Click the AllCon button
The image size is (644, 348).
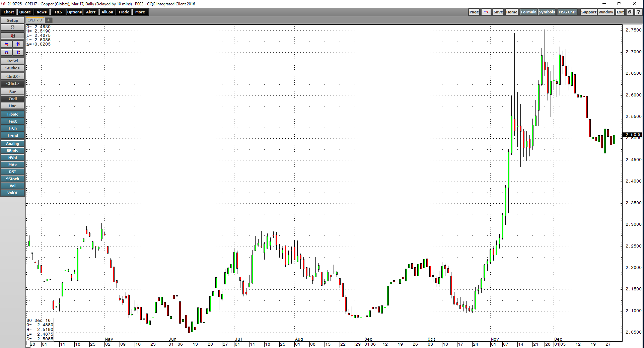(x=107, y=12)
